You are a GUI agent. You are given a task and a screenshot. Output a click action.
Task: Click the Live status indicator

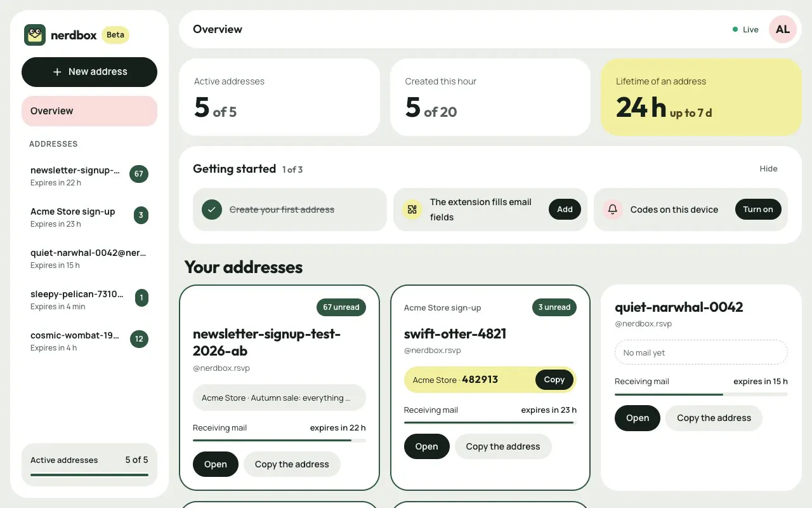coord(745,29)
